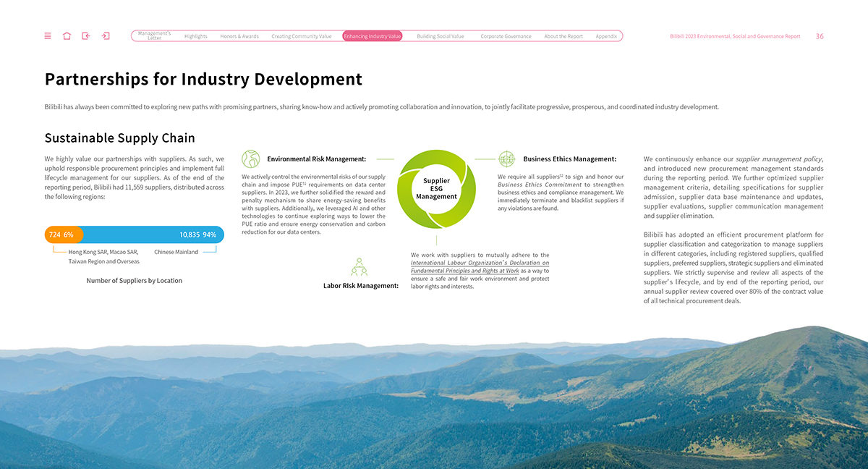The width and height of the screenshot is (868, 469).
Task: Click the Labor Risk Management heading
Action: click(361, 286)
